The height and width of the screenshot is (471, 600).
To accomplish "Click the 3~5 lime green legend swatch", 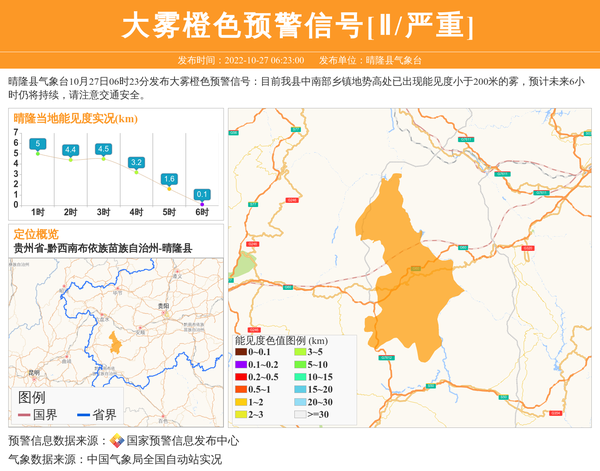I will point(300,352).
